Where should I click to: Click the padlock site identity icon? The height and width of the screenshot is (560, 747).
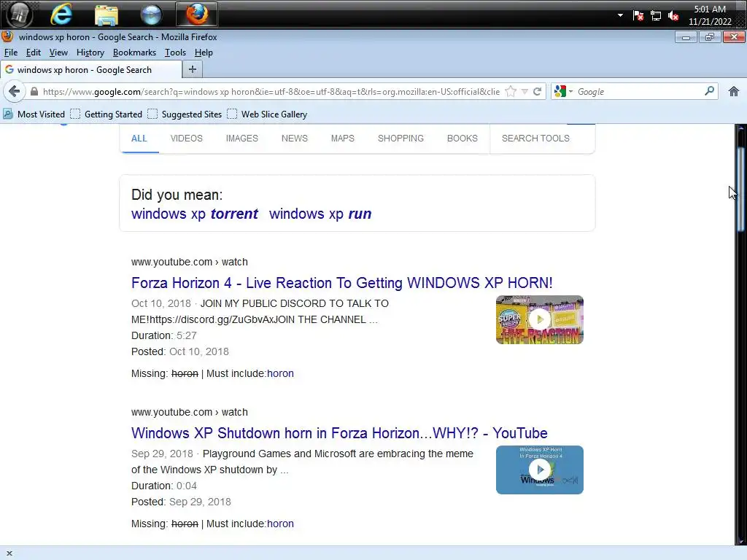point(34,91)
